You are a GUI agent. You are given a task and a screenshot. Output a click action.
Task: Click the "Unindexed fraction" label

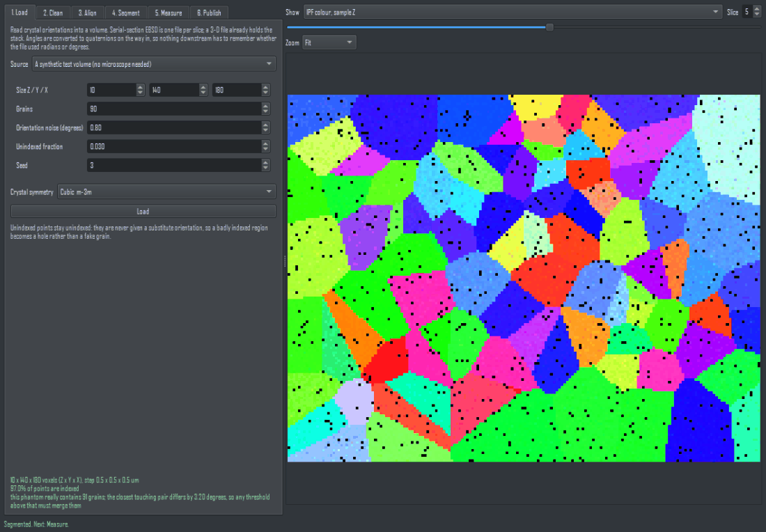point(40,146)
